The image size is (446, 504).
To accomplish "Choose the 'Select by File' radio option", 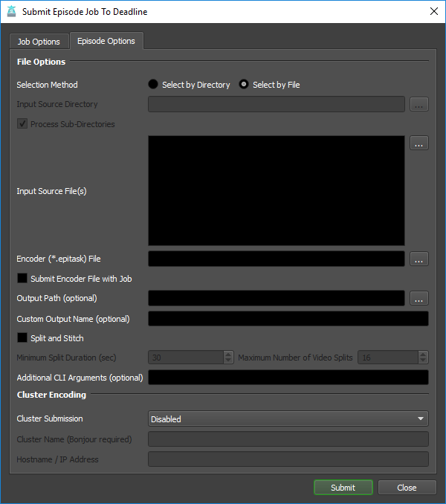I will point(245,85).
